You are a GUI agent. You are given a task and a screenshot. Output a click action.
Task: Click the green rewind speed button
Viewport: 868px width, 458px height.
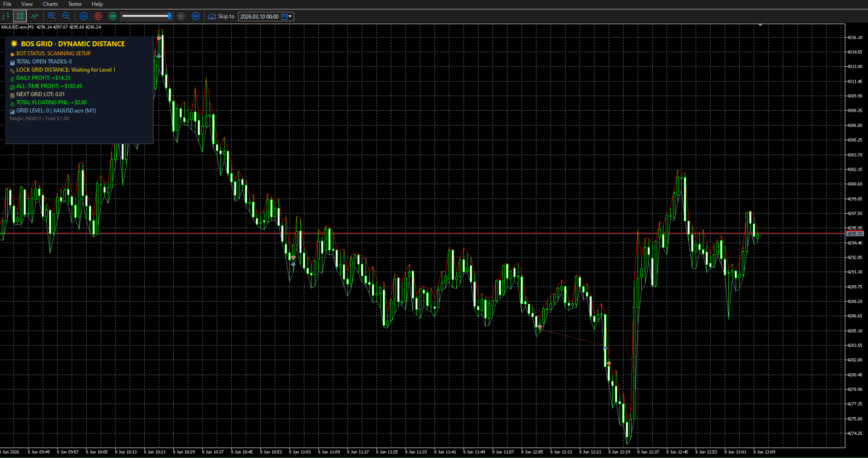112,16
